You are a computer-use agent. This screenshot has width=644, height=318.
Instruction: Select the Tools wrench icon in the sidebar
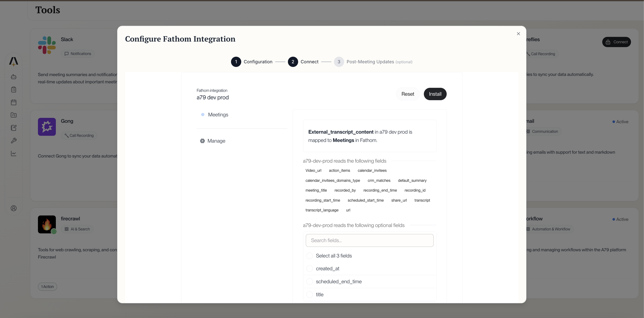point(13,140)
